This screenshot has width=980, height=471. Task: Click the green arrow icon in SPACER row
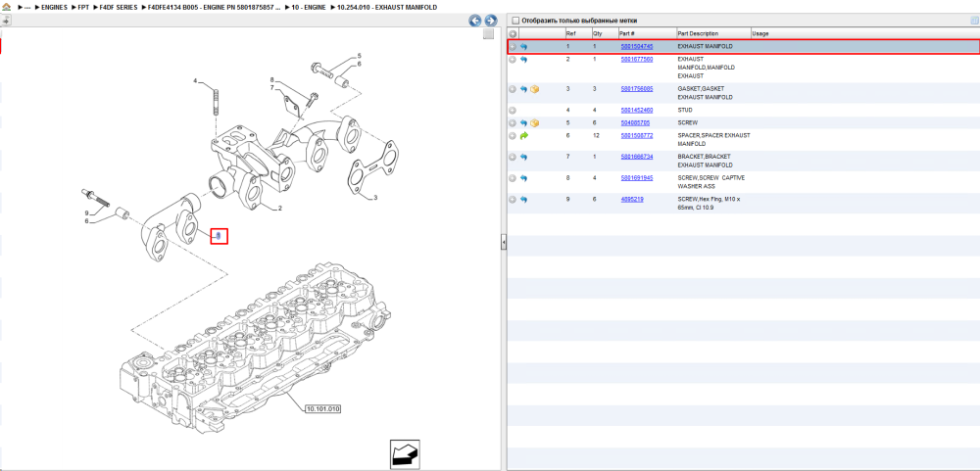[523, 135]
